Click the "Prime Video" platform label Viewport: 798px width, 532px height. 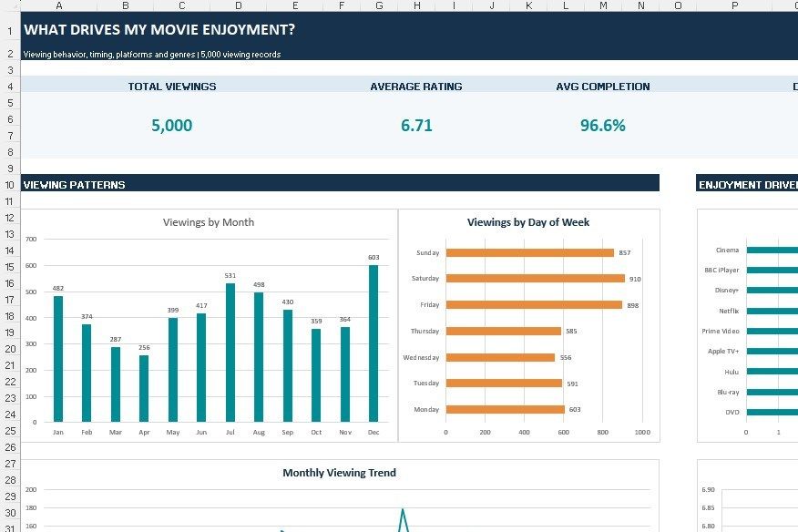point(721,331)
